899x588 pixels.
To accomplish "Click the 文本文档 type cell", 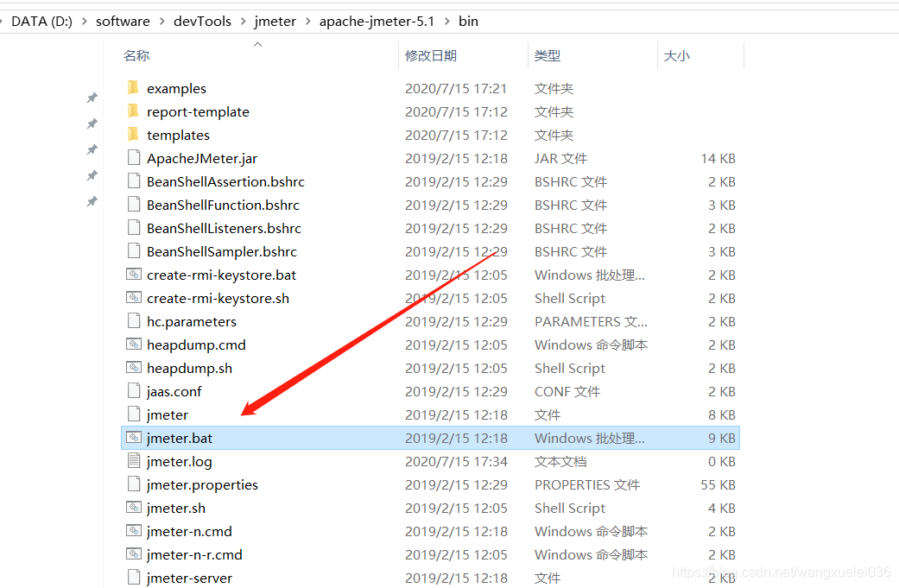I will tap(560, 461).
